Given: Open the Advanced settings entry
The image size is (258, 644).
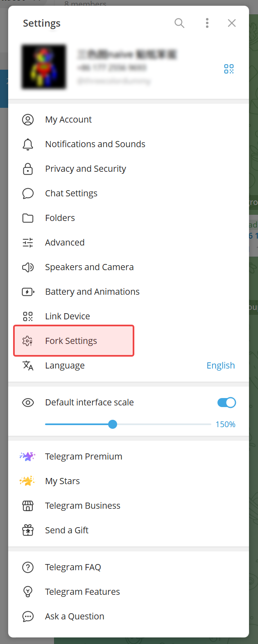Looking at the screenshot, I should tap(129, 243).
